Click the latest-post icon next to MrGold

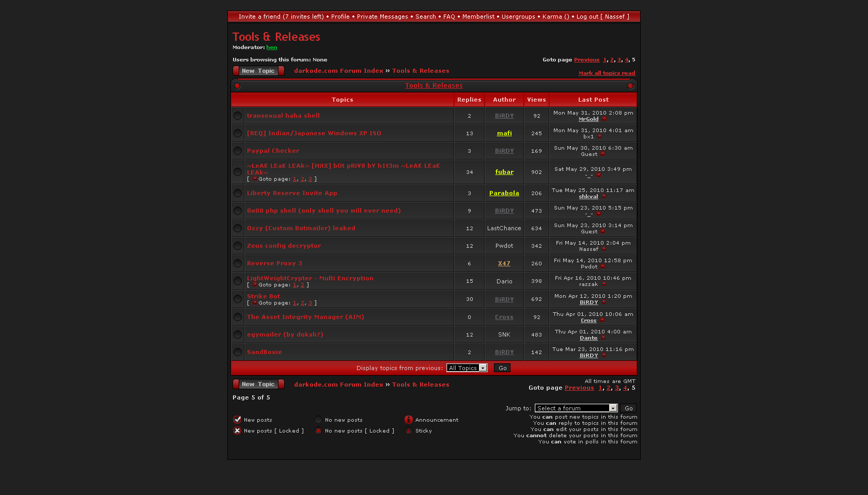(604, 119)
